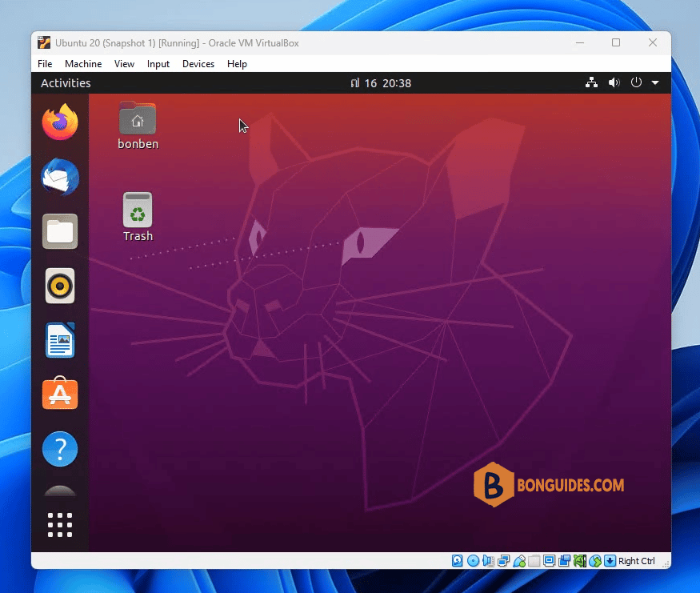This screenshot has height=593, width=700.
Task: Open Ubuntu Software store icon
Action: (60, 394)
